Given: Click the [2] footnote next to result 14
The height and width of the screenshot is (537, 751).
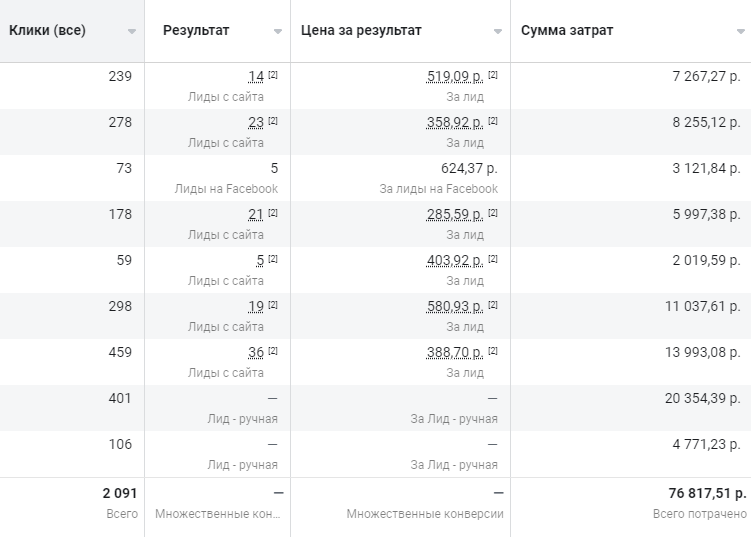Looking at the screenshot, I should pos(273,75).
